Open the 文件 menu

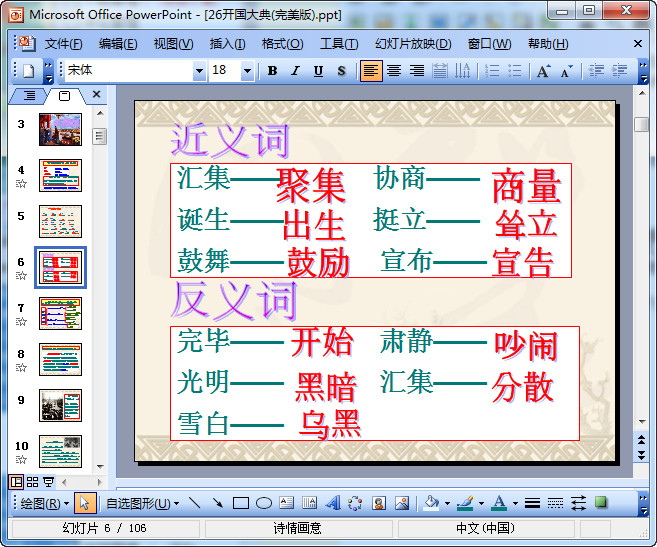63,44
